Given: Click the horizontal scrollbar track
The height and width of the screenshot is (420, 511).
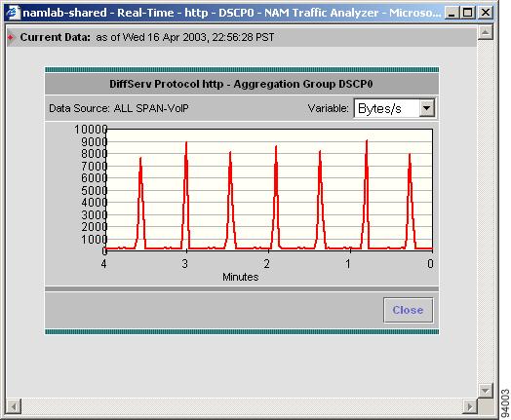Looking at the screenshot, I should coord(242,406).
